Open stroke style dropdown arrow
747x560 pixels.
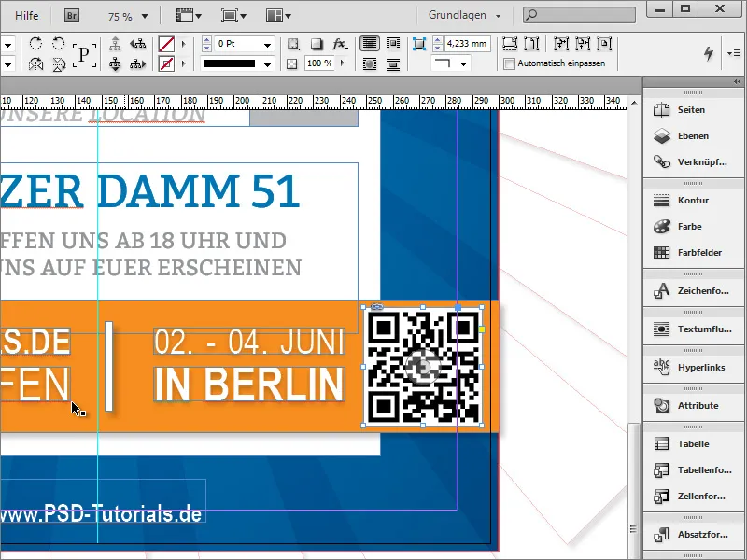[x=267, y=64]
